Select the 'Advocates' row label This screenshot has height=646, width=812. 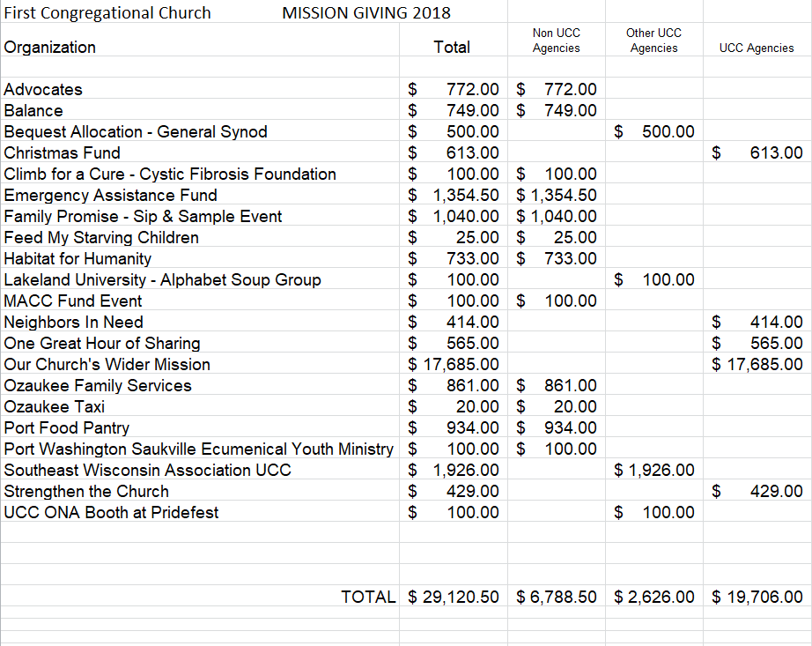(x=43, y=89)
